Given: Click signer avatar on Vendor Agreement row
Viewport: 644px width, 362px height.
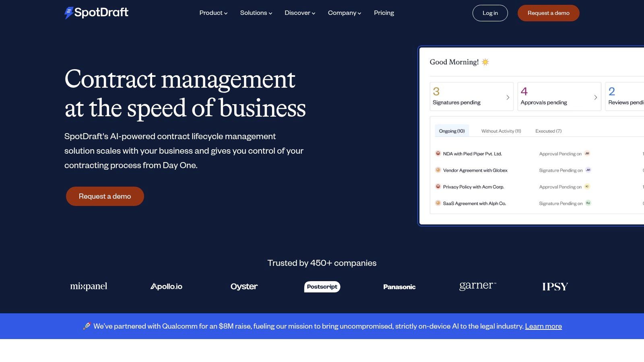Looking at the screenshot, I should 588,170.
